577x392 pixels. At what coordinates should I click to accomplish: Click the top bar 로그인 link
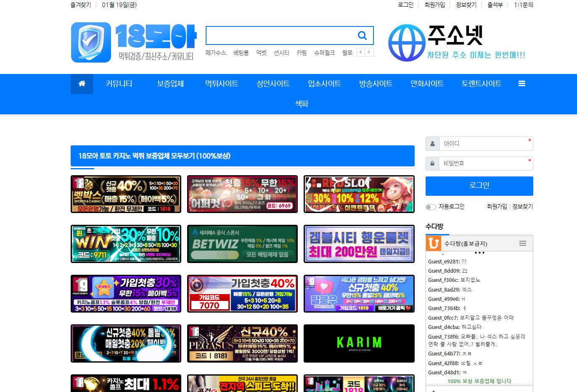[405, 5]
